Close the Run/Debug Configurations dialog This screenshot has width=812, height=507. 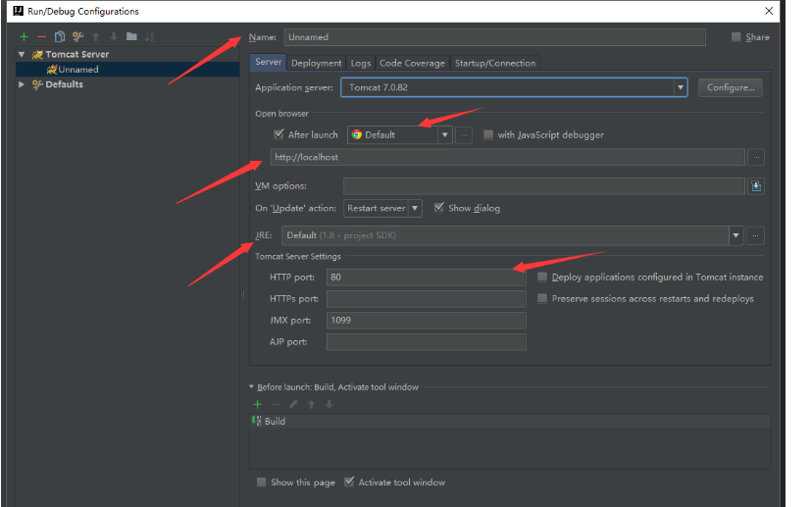(x=769, y=11)
